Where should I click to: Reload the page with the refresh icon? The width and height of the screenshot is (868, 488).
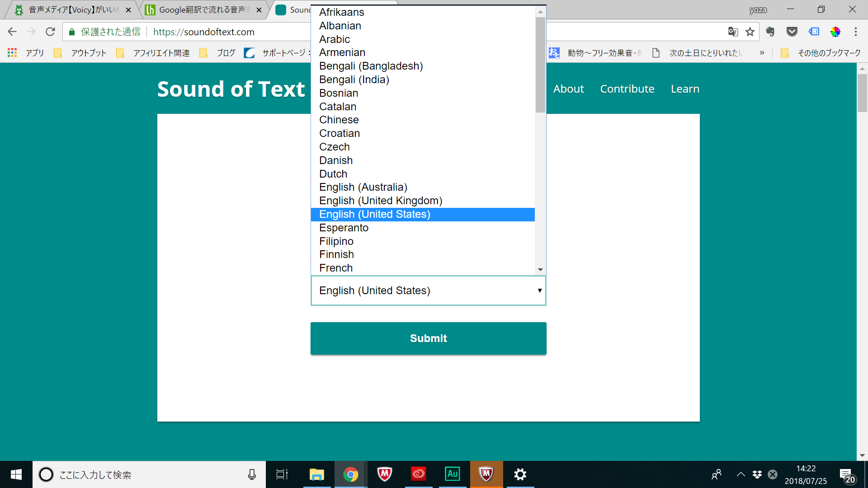[x=50, y=32]
